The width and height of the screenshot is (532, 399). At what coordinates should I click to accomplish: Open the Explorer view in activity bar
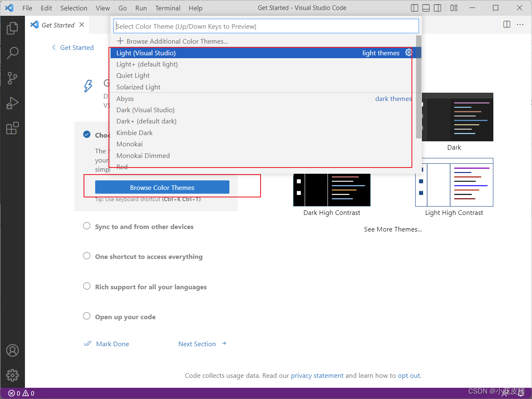click(12, 28)
